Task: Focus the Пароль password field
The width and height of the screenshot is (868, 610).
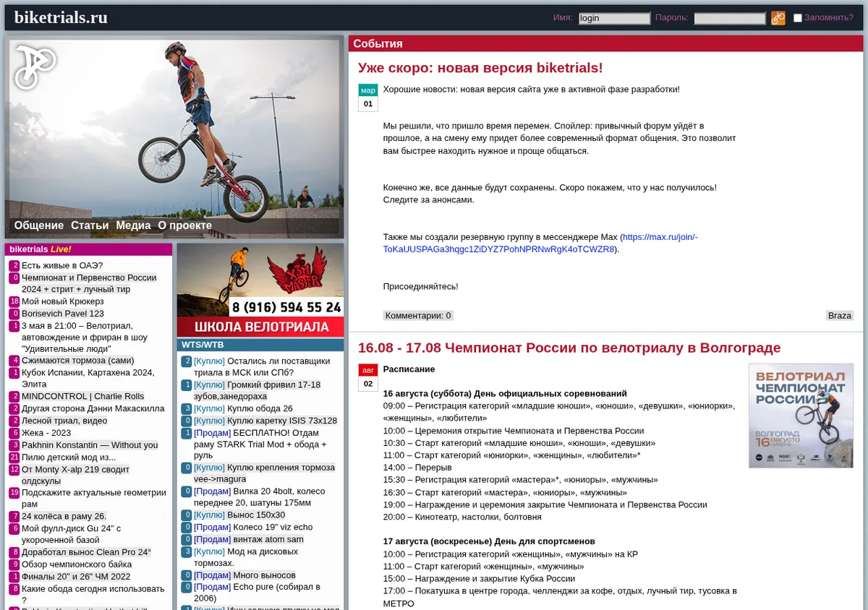Action: click(730, 18)
